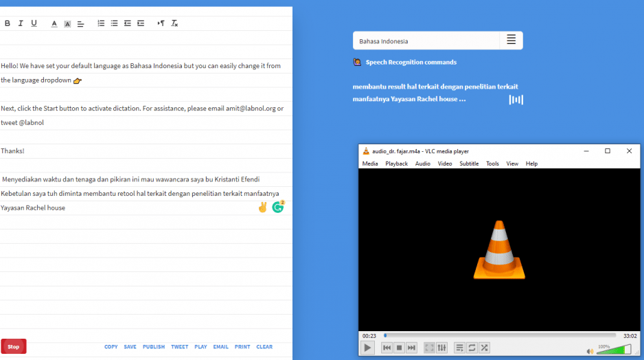Clear text formatting with Tx icon

[x=174, y=23]
